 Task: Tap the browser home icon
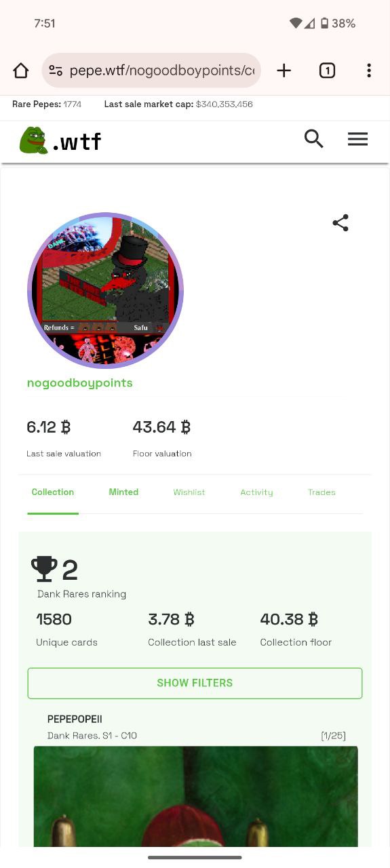pyautogui.click(x=21, y=71)
